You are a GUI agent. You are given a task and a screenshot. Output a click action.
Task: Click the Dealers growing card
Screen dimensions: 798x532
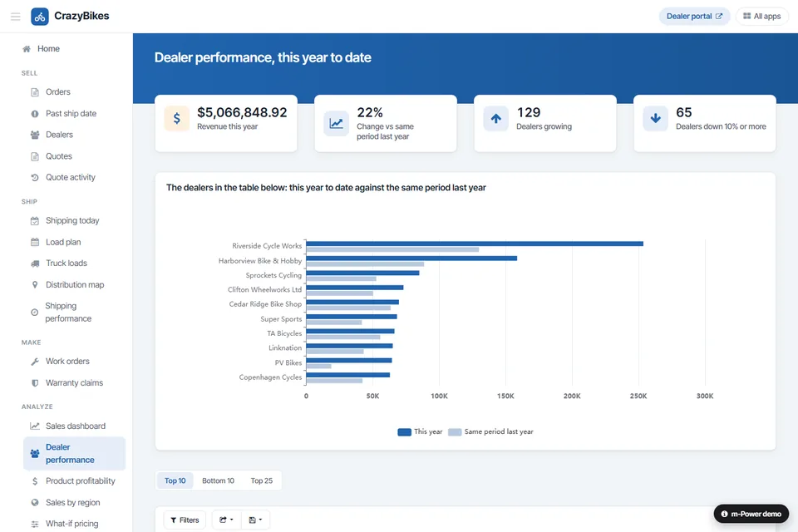coord(545,123)
